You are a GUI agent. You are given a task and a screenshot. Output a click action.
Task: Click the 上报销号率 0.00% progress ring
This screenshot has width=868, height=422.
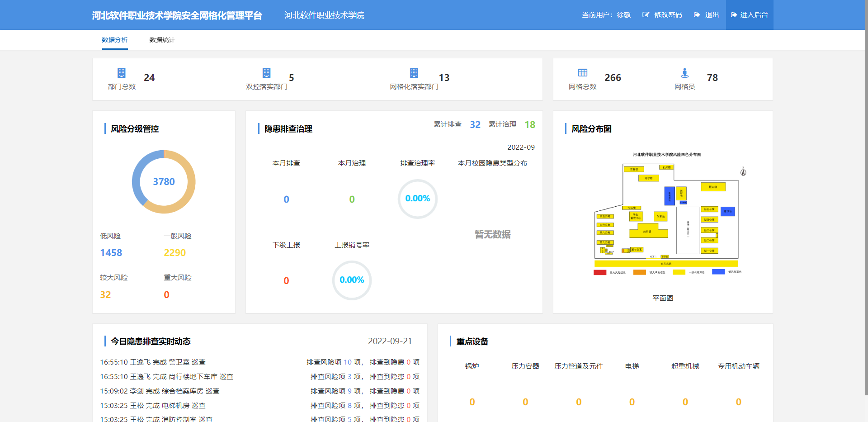[352, 280]
